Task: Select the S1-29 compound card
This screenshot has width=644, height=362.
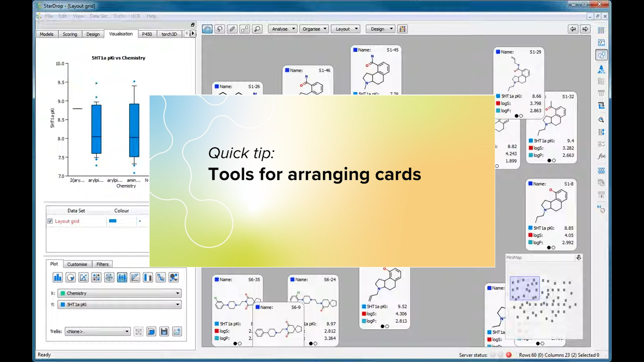Action: point(519,83)
